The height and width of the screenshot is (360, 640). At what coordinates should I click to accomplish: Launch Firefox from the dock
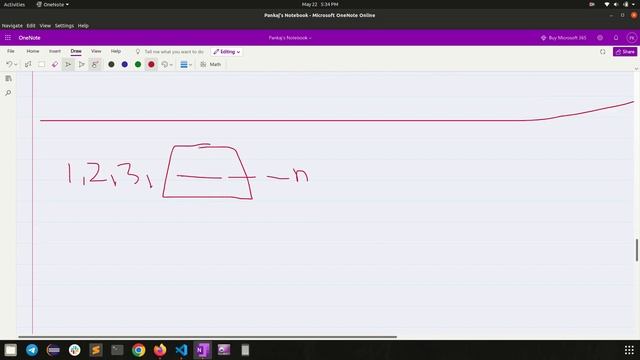pyautogui.click(x=160, y=350)
